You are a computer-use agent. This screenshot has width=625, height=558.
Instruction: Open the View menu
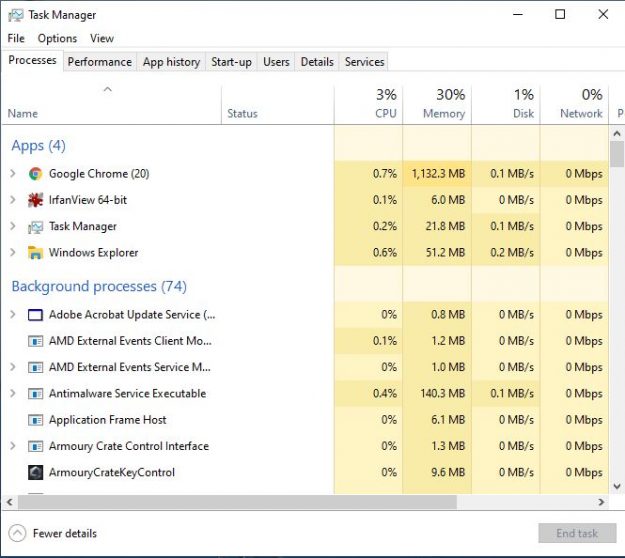pos(102,38)
